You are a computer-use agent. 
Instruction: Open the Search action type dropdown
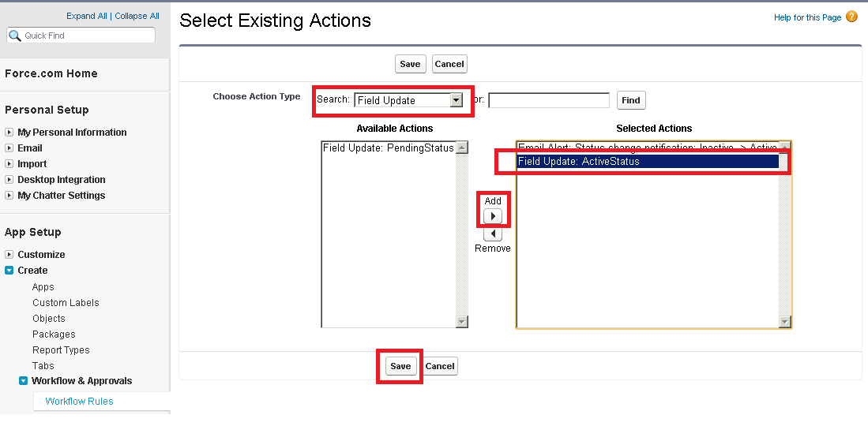455,100
